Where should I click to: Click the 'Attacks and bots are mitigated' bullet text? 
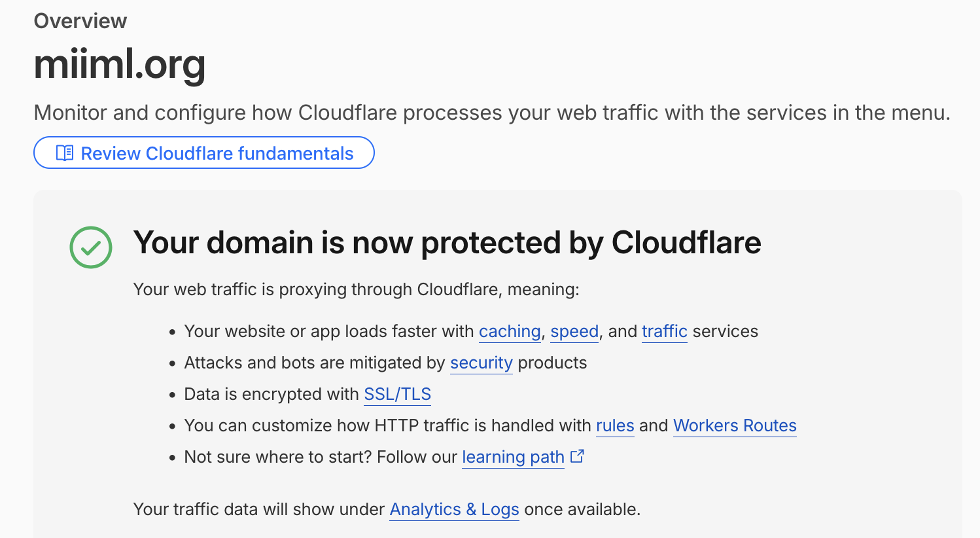tap(385, 363)
